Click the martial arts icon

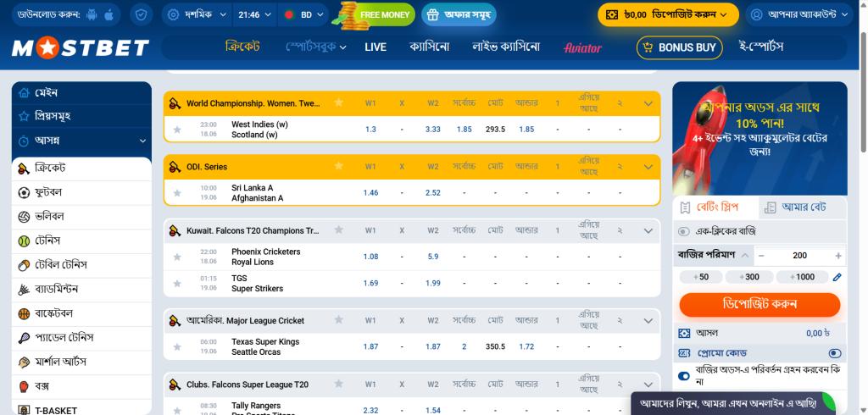pyautogui.click(x=24, y=362)
